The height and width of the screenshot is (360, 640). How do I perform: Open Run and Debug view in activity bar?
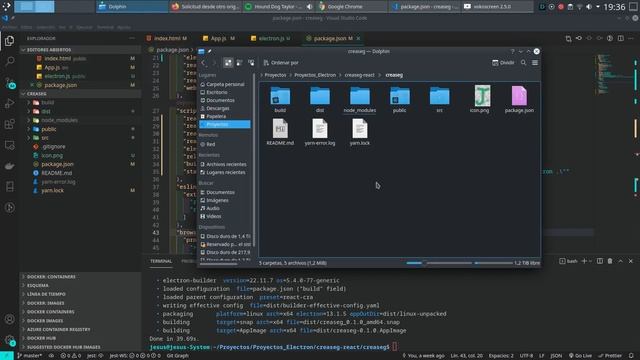(x=9, y=103)
